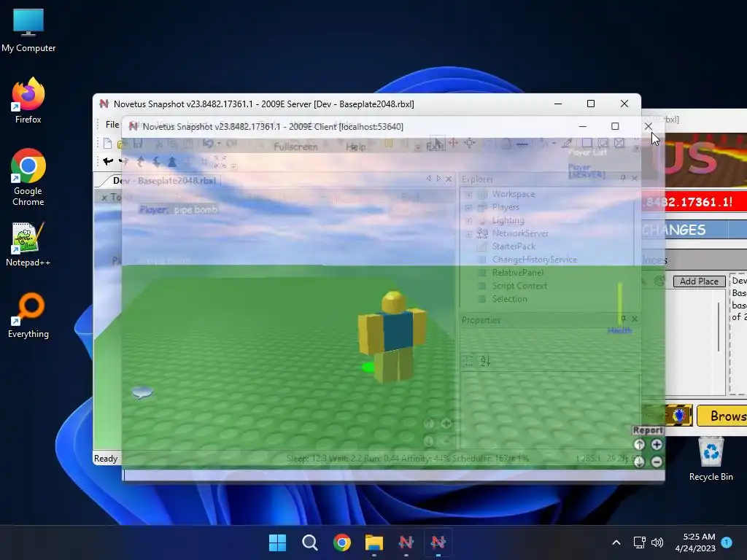This screenshot has height=560, width=747.
Task: Click the next-tab right arrow in document bar
Action: pos(438,179)
